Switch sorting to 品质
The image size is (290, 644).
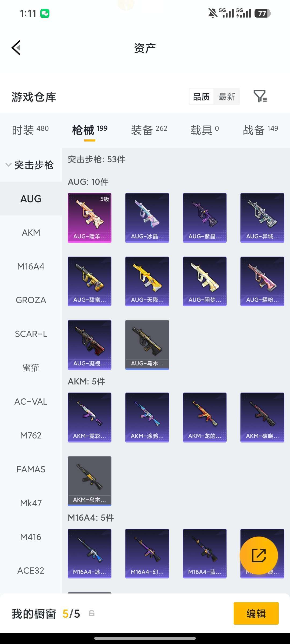click(x=201, y=96)
